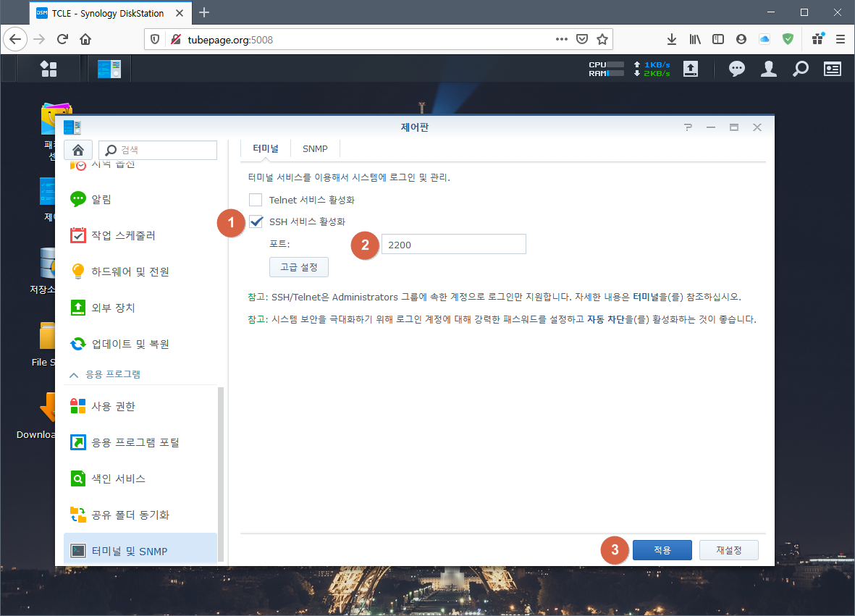Open Shared Folder Sync (공유 폴더 동기화)

[x=140, y=515]
